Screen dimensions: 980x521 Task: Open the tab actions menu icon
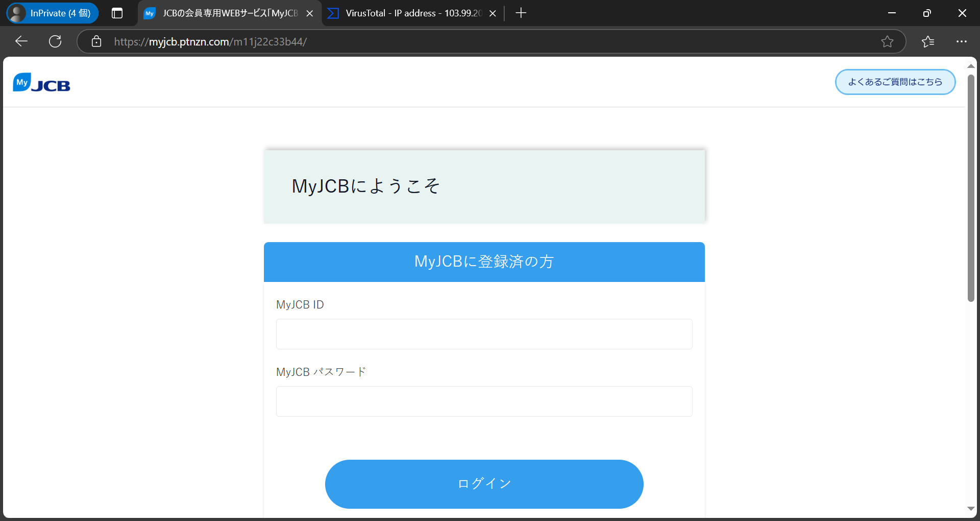tap(117, 13)
